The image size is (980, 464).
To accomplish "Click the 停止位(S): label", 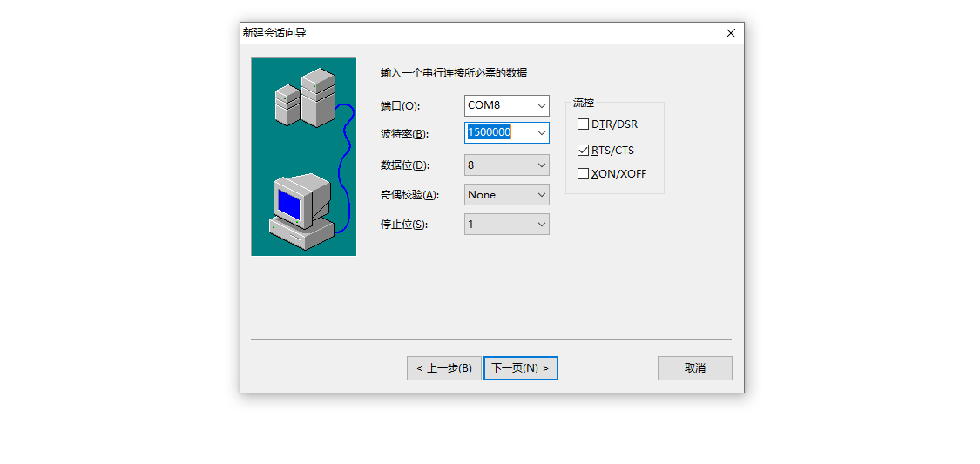I will tap(405, 225).
